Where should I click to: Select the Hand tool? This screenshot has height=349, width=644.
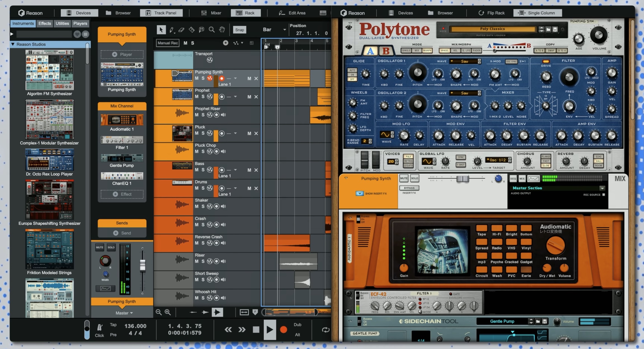222,30
